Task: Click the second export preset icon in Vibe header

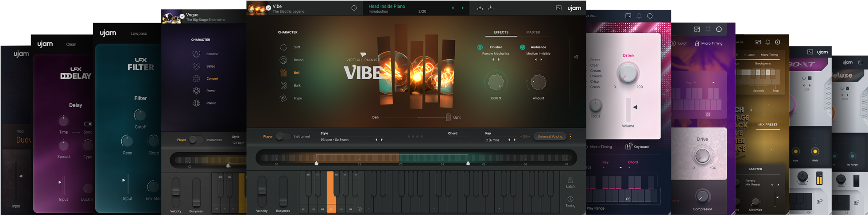Action: [x=491, y=8]
